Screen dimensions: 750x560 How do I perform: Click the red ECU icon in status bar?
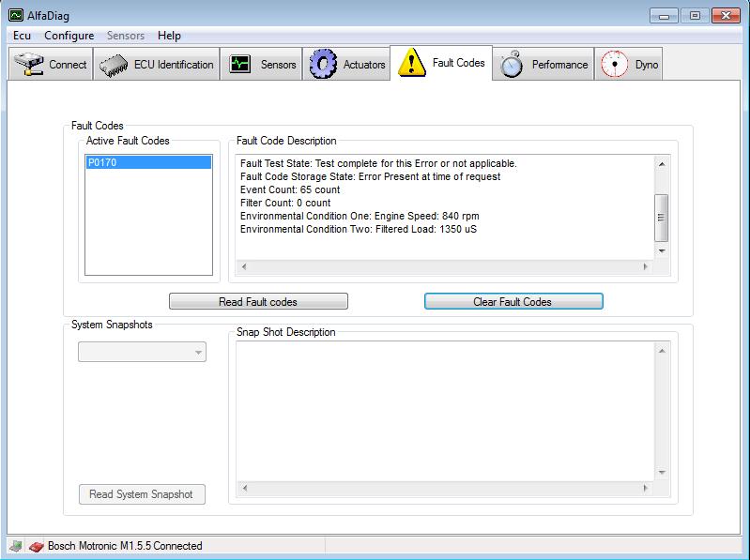36,546
